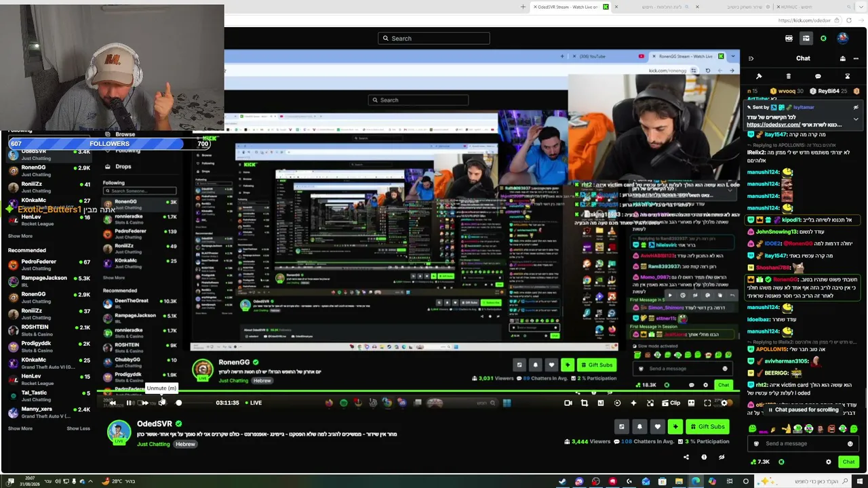
Task: Click the chat message input field
Action: tap(803, 443)
